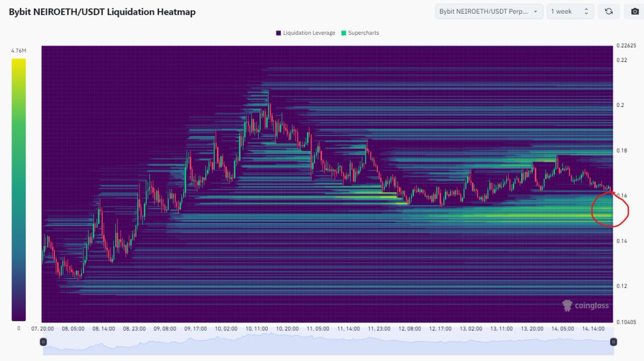The width and height of the screenshot is (644, 361).
Task: Click the 0.22625 top price label
Action: pyautogui.click(x=626, y=46)
